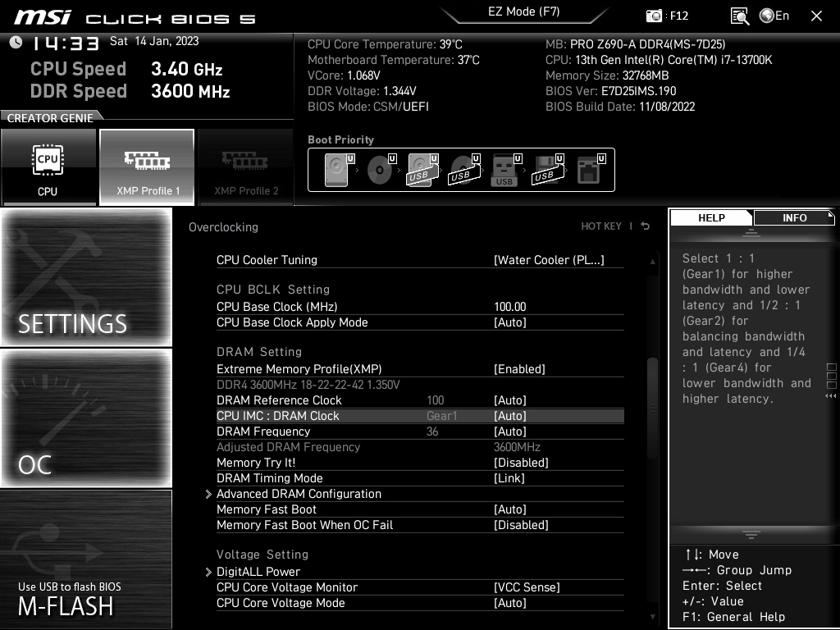Edit CPU Base Clock (MHz) value 100.00

pyautogui.click(x=510, y=307)
